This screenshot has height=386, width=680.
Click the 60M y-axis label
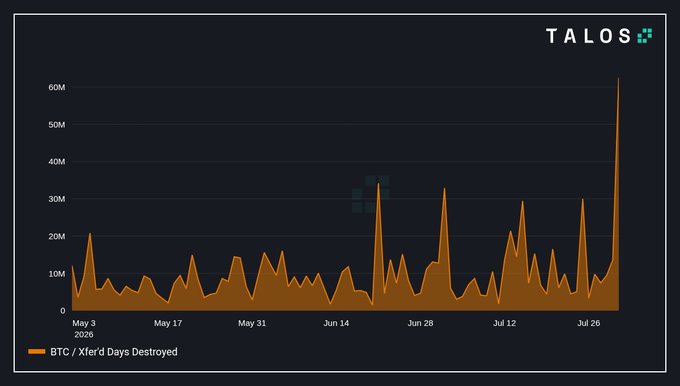click(x=57, y=87)
